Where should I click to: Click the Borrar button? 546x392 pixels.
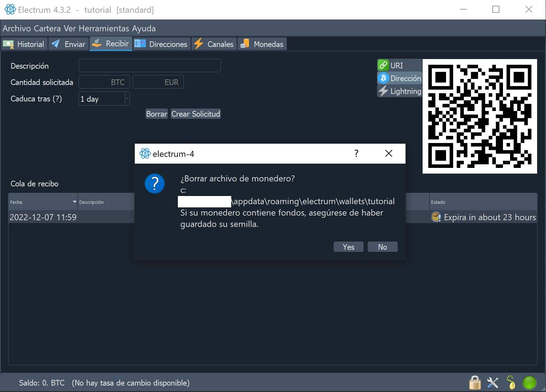pyautogui.click(x=157, y=114)
